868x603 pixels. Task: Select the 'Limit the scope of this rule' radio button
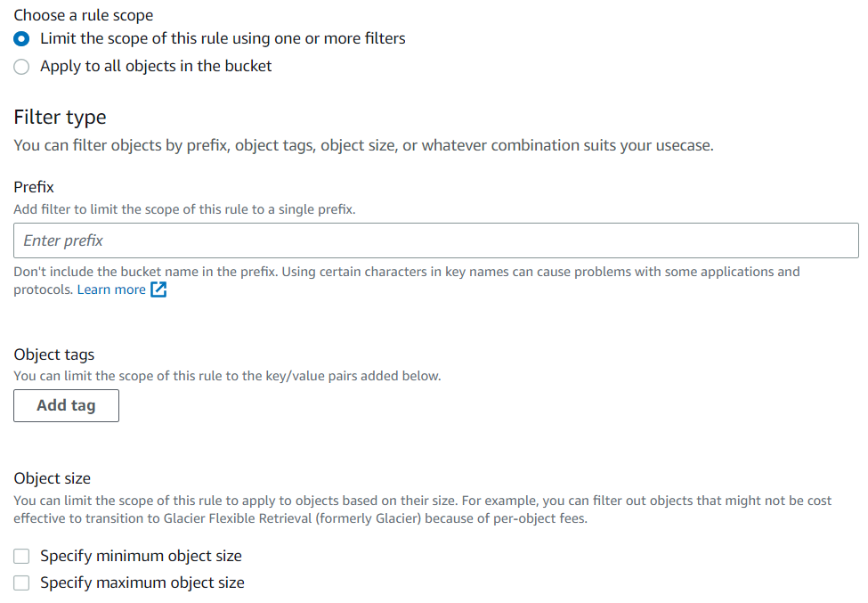pyautogui.click(x=21, y=39)
